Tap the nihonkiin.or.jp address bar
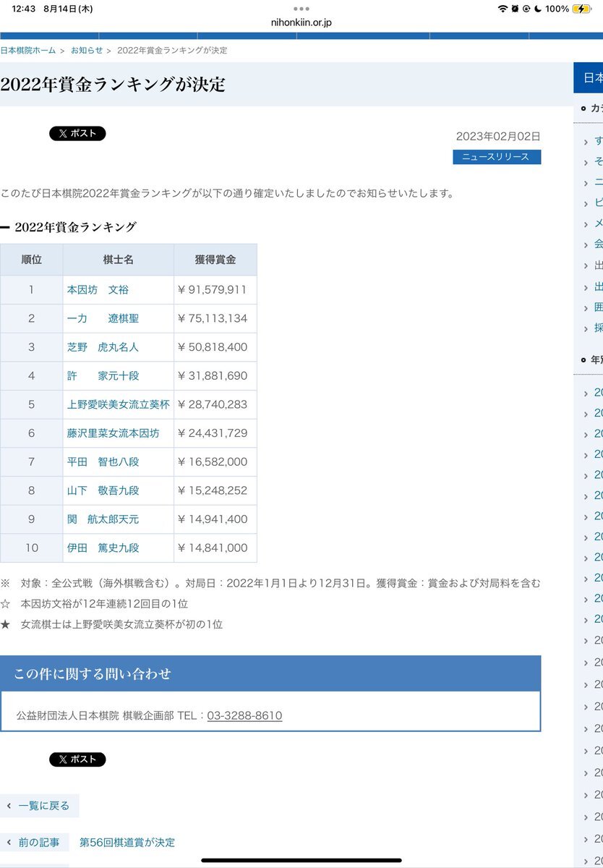Image resolution: width=603 pixels, height=868 pixels. (301, 22)
